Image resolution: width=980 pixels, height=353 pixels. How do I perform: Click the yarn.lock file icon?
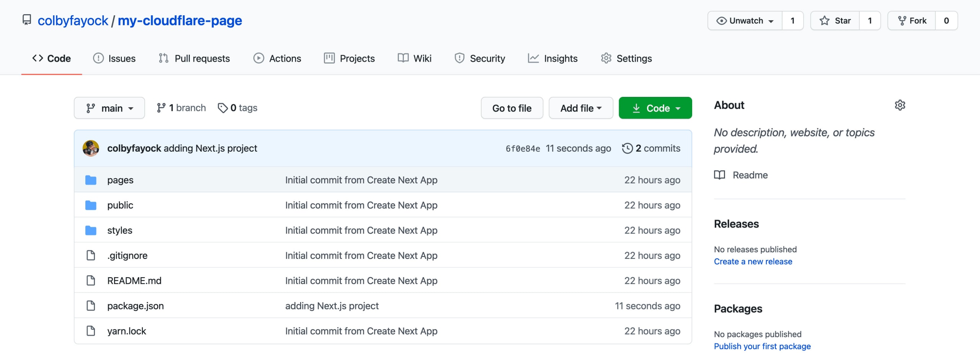tap(91, 331)
